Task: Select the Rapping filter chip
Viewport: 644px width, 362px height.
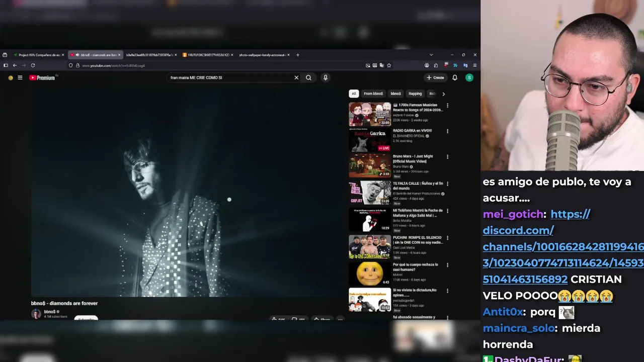Action: 415,94
